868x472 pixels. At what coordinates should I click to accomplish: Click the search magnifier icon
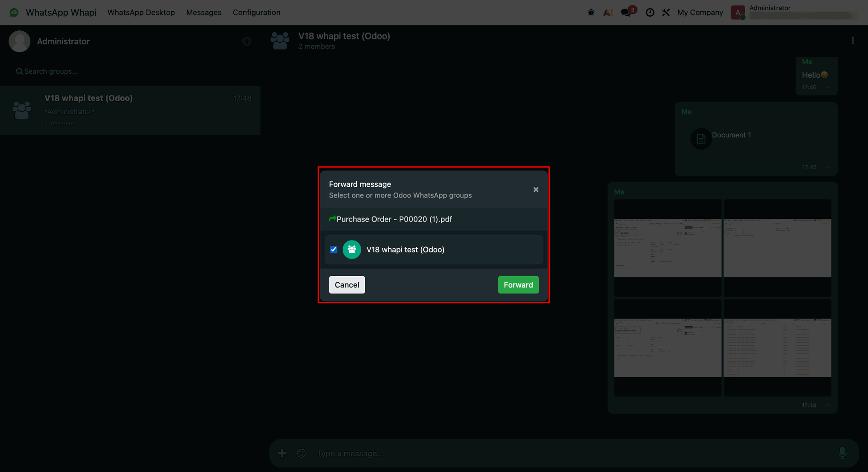[x=19, y=71]
